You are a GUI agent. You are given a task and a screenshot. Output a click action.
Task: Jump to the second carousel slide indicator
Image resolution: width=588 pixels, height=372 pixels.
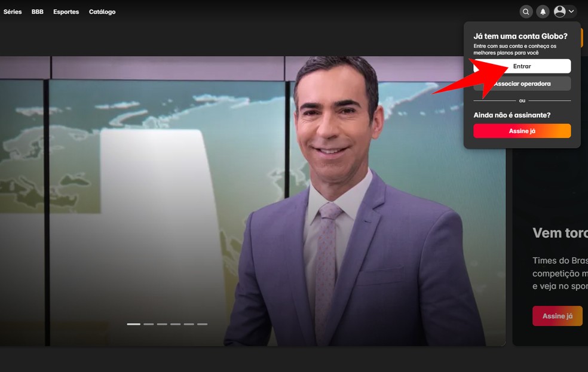click(149, 324)
